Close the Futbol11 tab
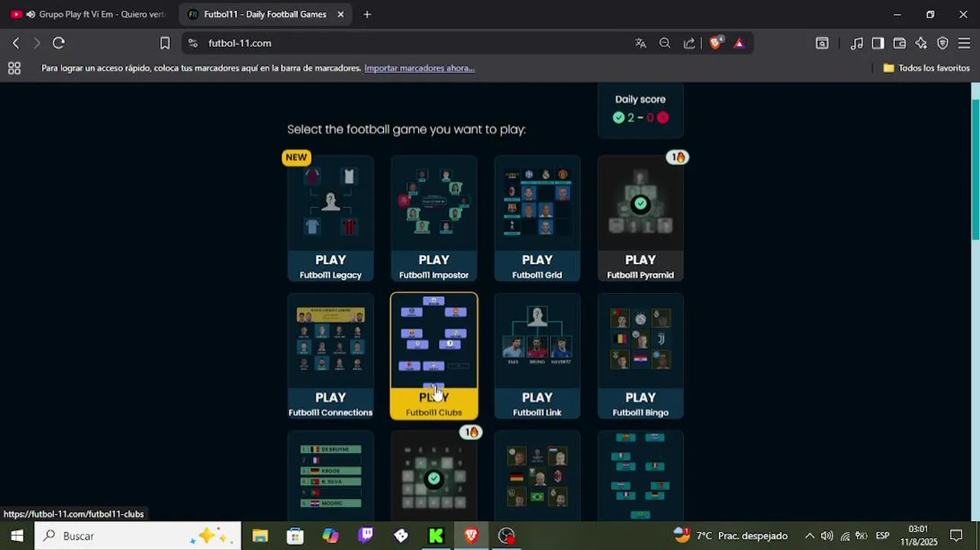The height and width of the screenshot is (550, 980). point(340,15)
